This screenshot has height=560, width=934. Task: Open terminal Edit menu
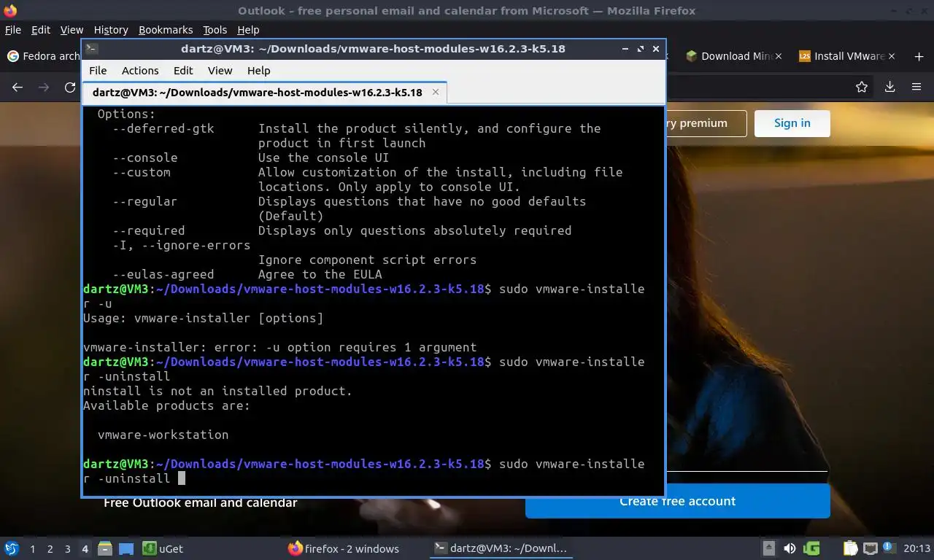pyautogui.click(x=183, y=71)
